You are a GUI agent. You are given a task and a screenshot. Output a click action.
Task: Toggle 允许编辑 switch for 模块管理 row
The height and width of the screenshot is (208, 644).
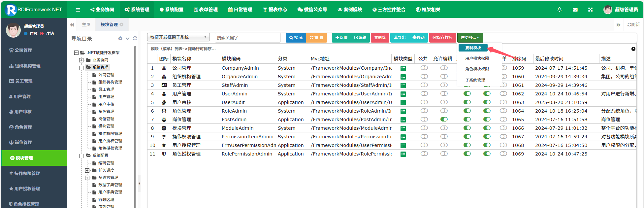[x=444, y=128]
